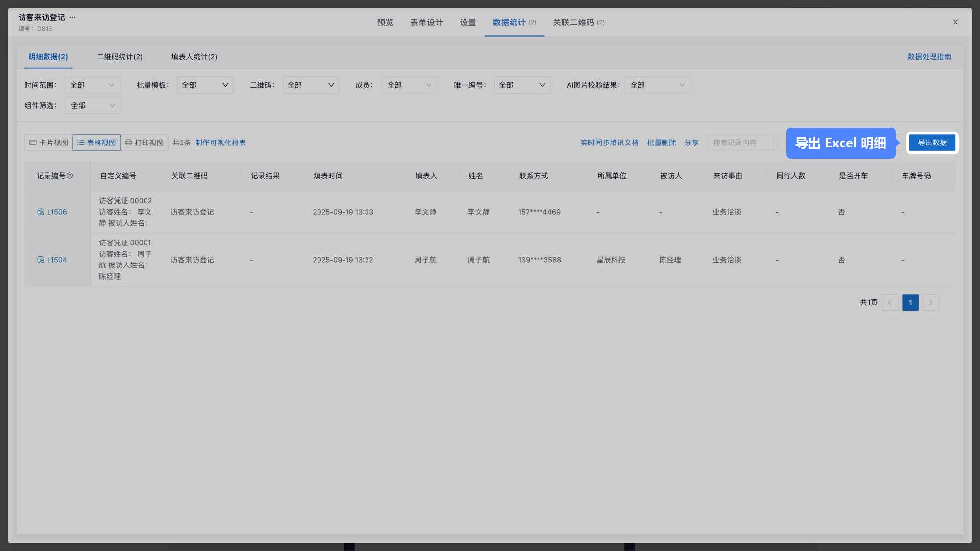Open the 数据处理指南 link
This screenshot has width=980, height=551.
(x=929, y=57)
